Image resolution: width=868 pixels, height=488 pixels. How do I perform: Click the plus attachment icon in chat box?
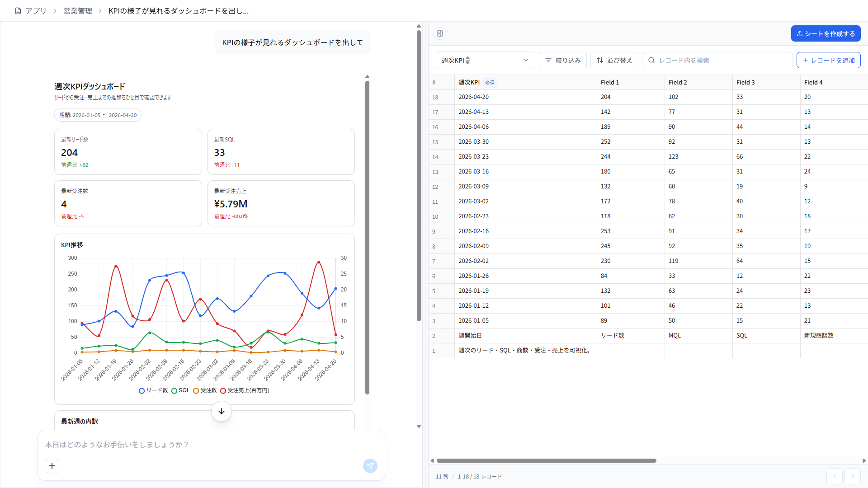coord(52,466)
